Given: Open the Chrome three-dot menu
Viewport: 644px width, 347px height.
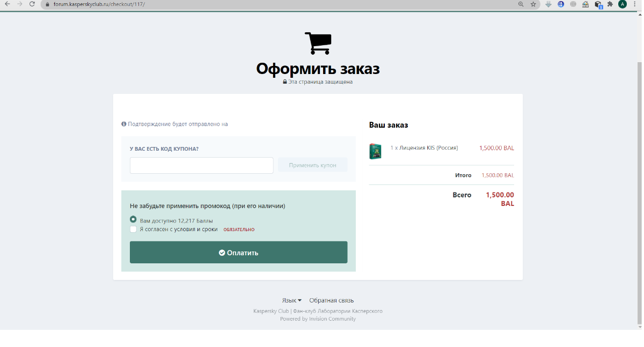Looking at the screenshot, I should pos(635,4).
